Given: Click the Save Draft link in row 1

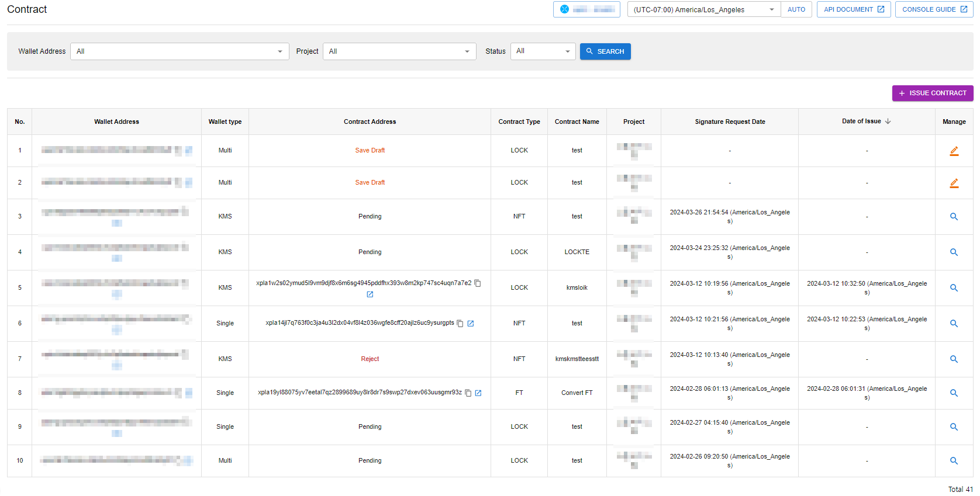Looking at the screenshot, I should [x=370, y=151].
